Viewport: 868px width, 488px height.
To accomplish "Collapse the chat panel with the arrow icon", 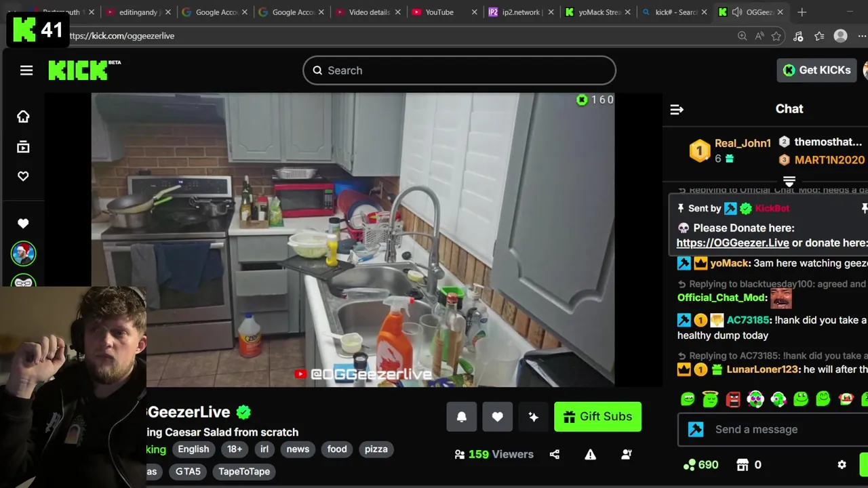I will tap(677, 109).
